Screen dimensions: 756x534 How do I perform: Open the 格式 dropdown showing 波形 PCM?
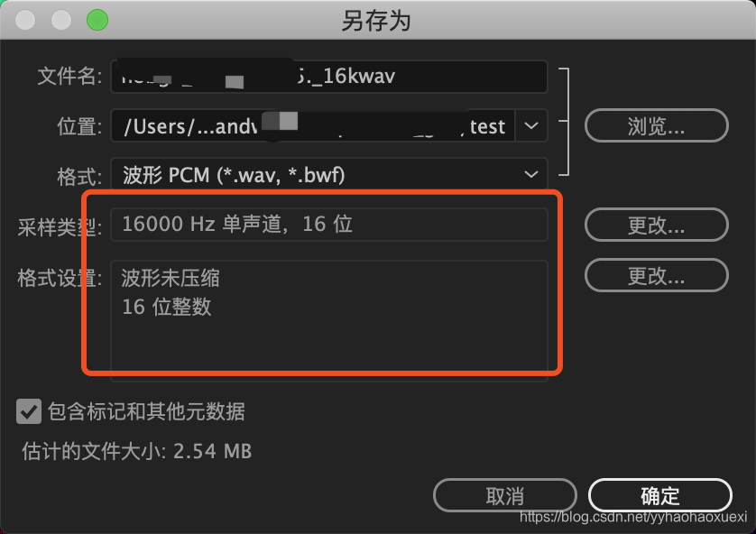click(329, 174)
